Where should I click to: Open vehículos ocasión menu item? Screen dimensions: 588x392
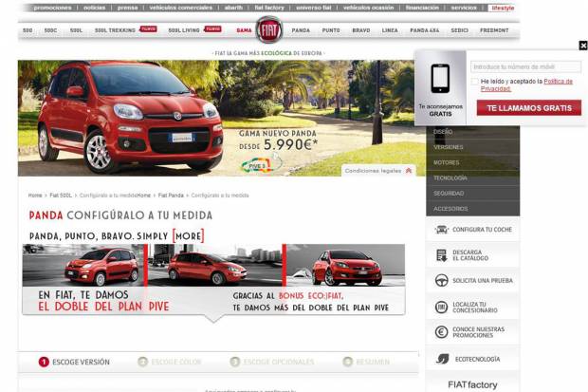(369, 8)
